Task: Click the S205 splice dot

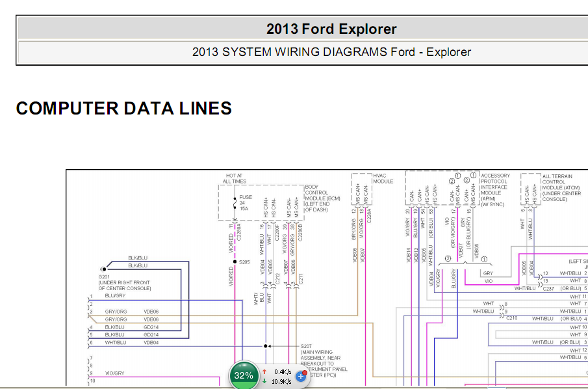Action: [x=235, y=262]
